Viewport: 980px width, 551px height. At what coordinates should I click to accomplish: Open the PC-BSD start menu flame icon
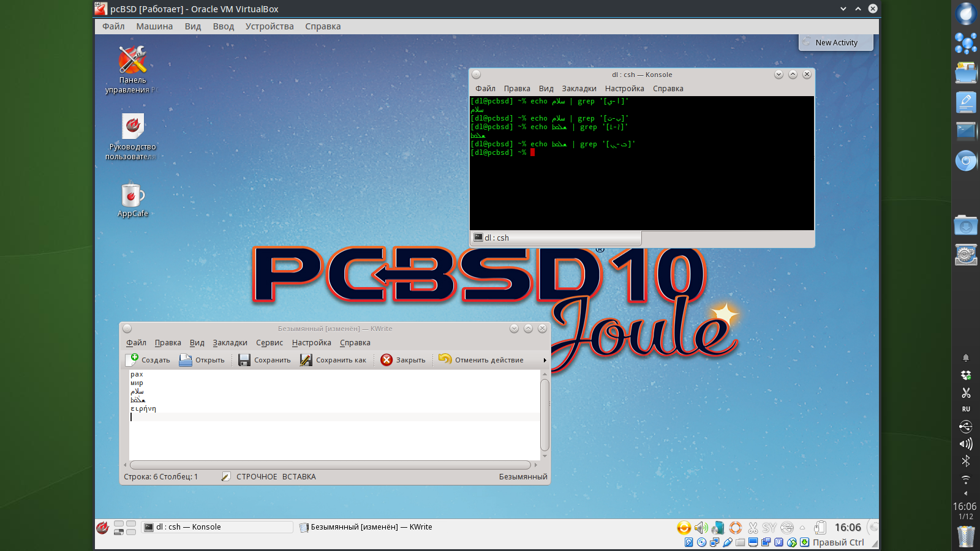pos(103,527)
